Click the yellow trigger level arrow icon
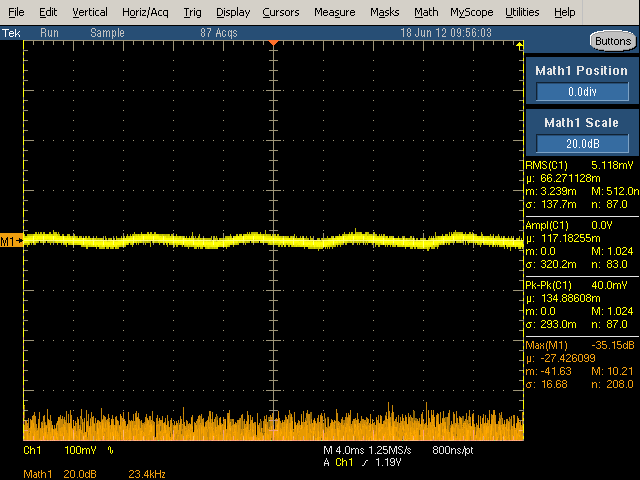 (520, 46)
